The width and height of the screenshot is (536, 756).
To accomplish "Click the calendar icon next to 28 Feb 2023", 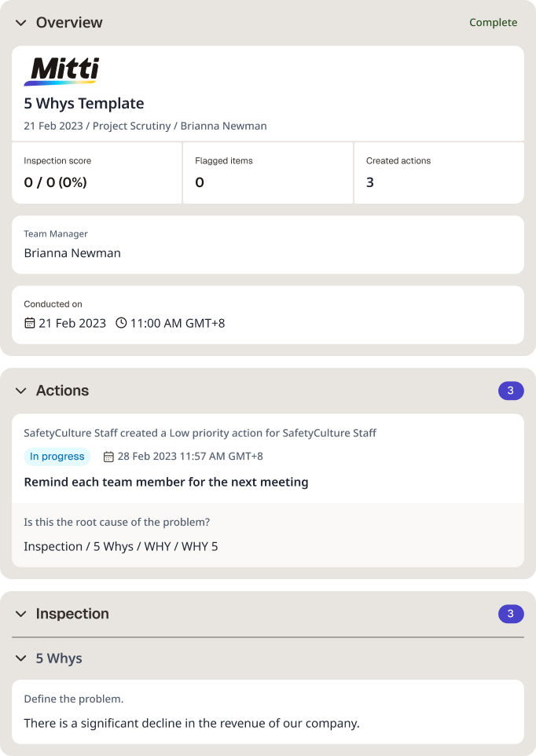I will click(x=108, y=457).
